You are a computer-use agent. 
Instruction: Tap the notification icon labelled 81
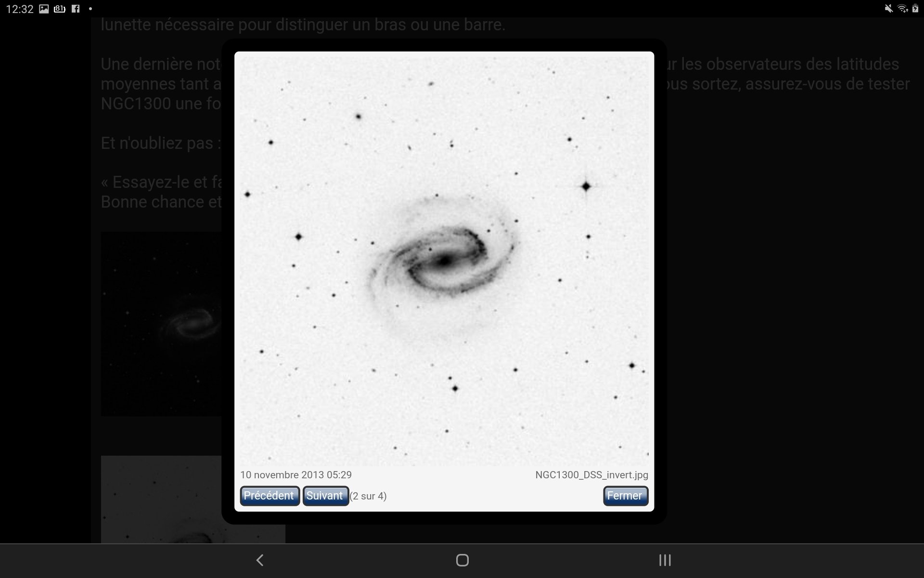coord(60,9)
